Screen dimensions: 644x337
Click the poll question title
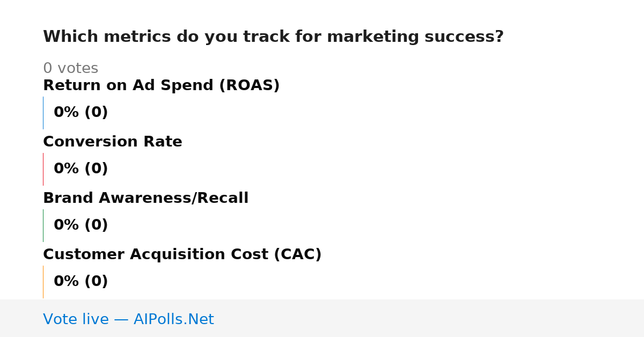[273, 37]
